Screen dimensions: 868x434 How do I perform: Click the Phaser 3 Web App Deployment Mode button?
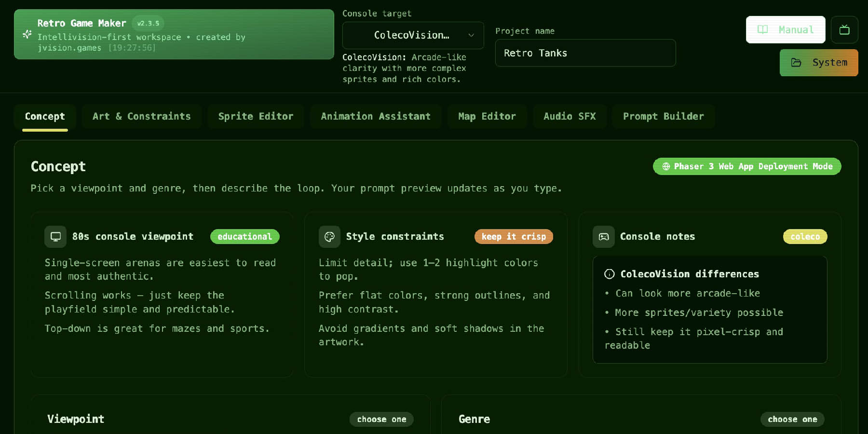[746, 166]
